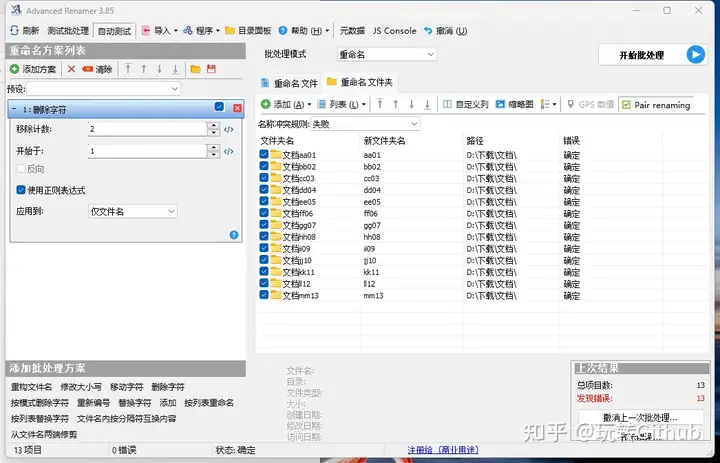Uncheck the 文档mm13 folder checkbox
Image resolution: width=720 pixels, height=463 pixels.
pyautogui.click(x=264, y=294)
